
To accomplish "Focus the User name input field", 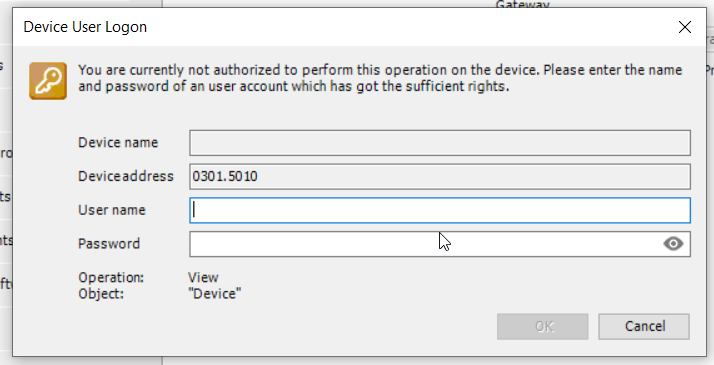I will (x=440, y=210).
